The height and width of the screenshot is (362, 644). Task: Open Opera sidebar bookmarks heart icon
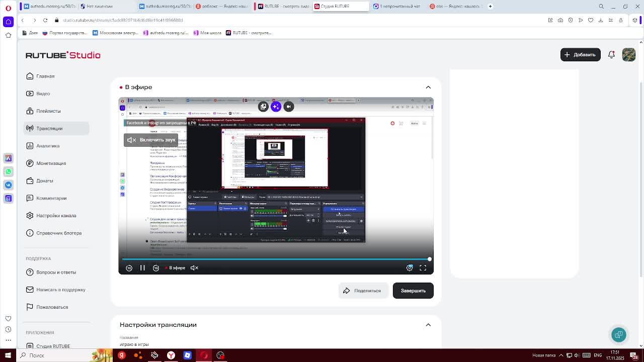coord(8,318)
